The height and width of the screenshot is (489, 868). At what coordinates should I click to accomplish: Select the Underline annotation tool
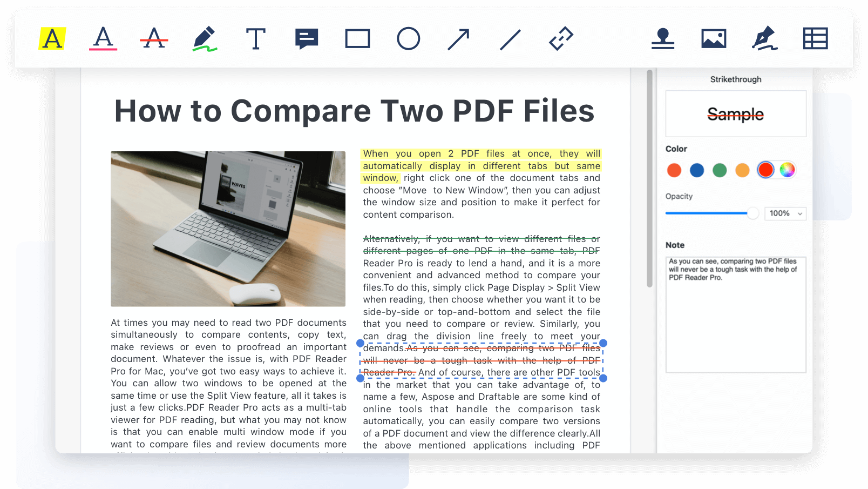(x=103, y=39)
